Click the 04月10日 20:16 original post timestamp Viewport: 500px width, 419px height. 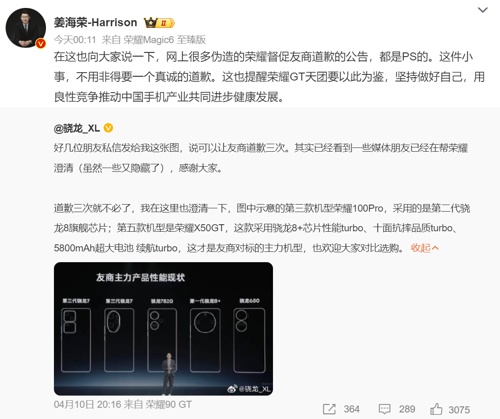click(x=87, y=404)
